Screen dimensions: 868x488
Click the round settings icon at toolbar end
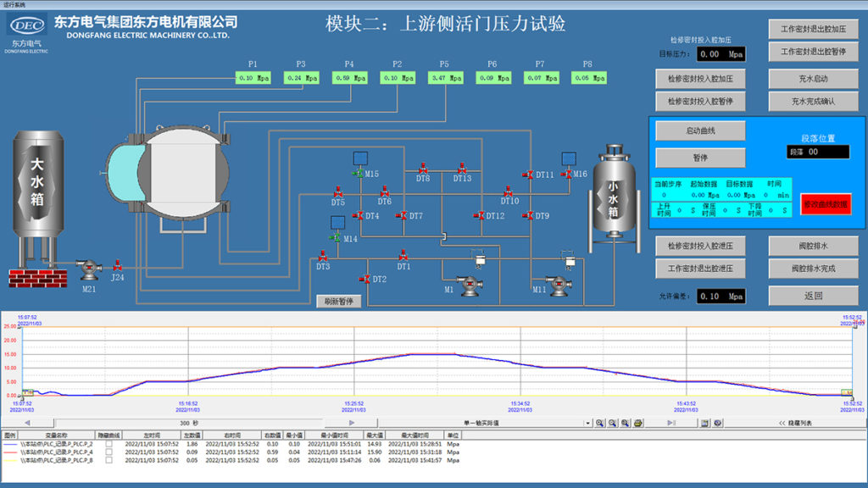(717, 423)
